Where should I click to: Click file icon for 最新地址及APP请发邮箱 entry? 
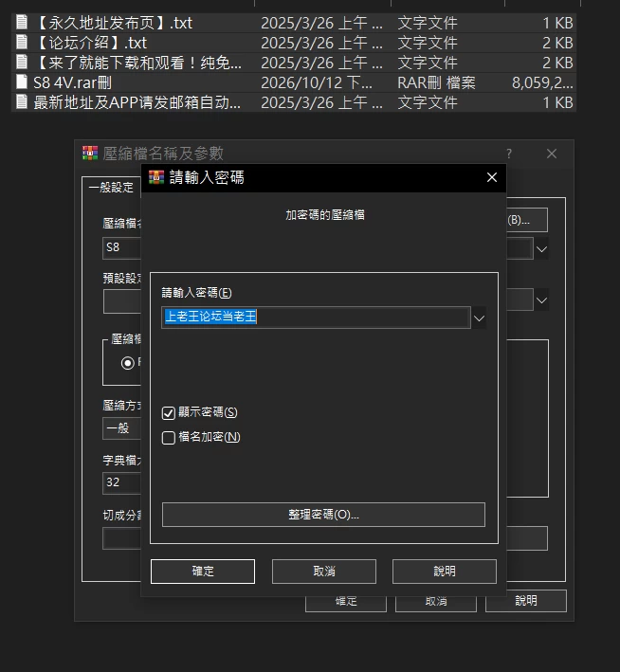pos(22,101)
